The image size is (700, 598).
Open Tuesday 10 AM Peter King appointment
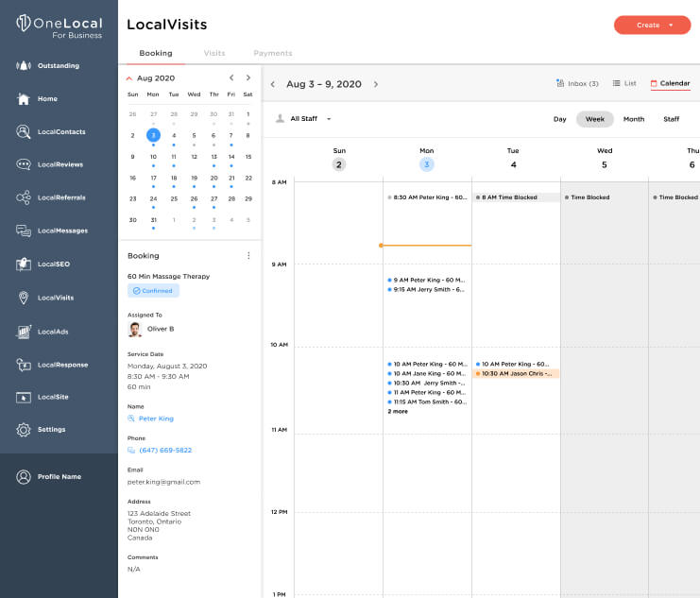(x=515, y=364)
